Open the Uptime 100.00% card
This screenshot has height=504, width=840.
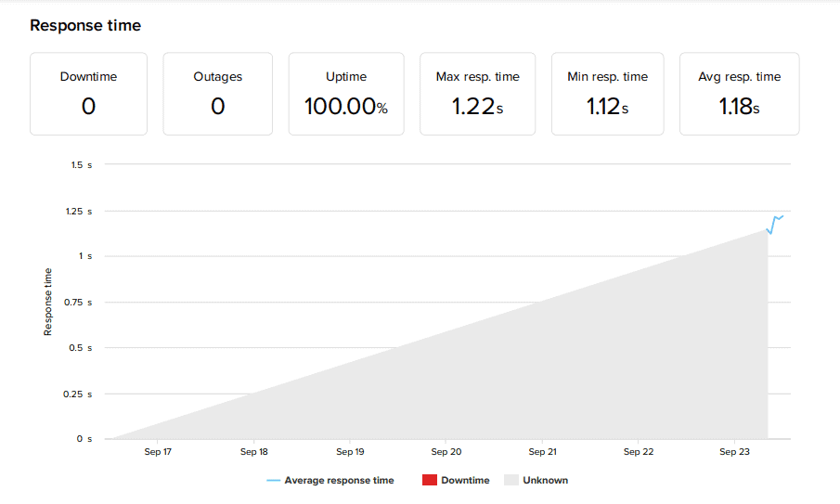346,94
